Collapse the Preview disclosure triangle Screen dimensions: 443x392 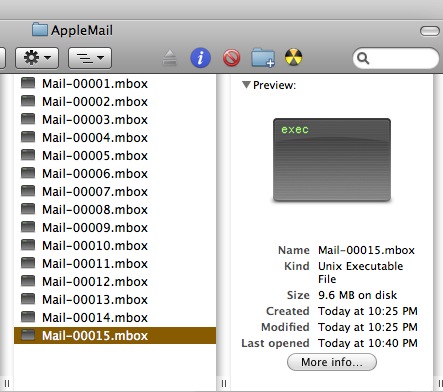(246, 85)
